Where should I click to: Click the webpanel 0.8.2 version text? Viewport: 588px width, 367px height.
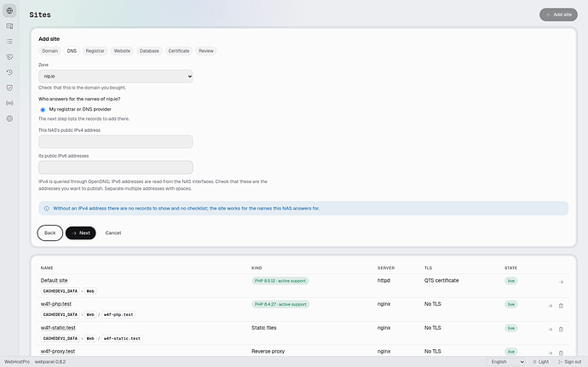(x=50, y=362)
